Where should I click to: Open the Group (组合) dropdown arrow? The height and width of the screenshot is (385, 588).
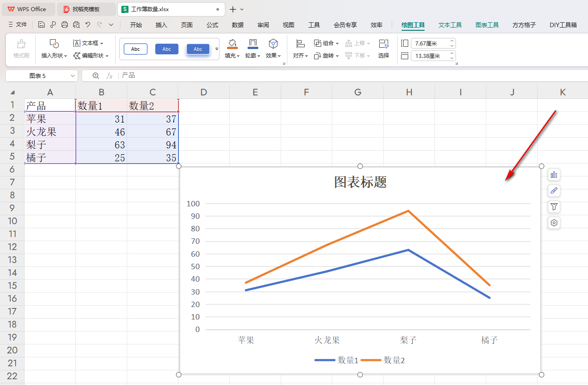coord(337,43)
